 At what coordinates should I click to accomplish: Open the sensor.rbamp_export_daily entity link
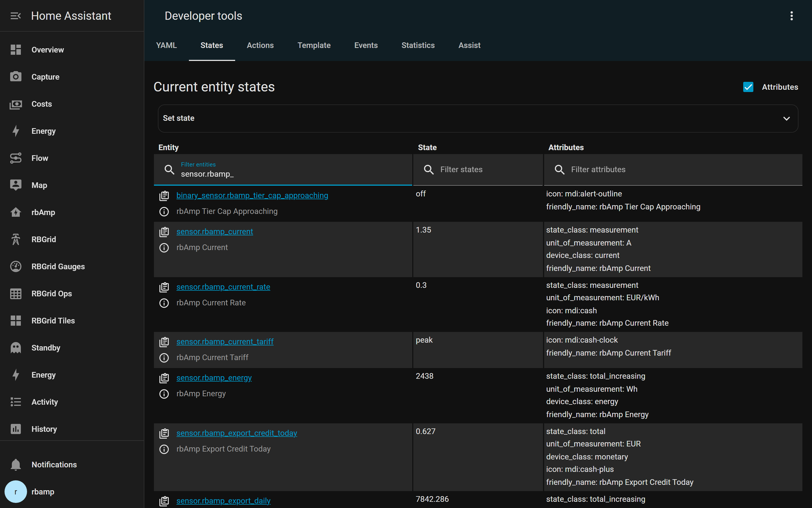[223, 501]
